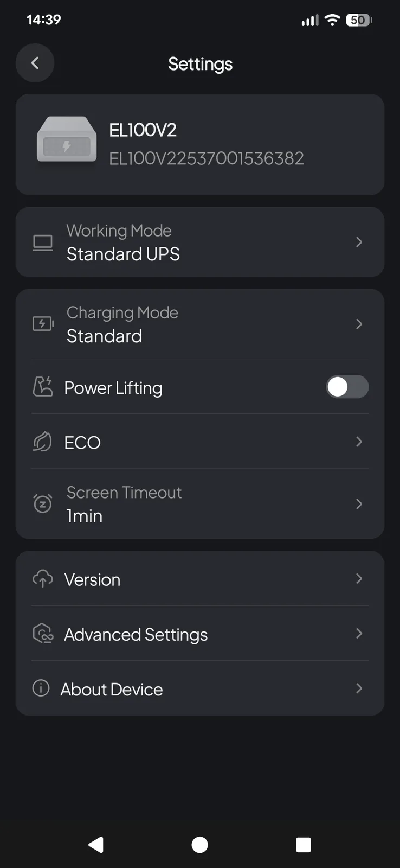This screenshot has height=868, width=400.
Task: Tap the Screen Timeout clock icon
Action: tap(43, 504)
